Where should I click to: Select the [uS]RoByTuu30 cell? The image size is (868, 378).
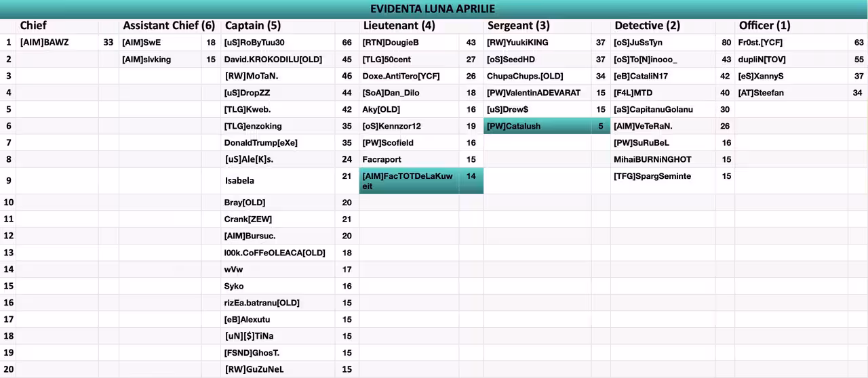click(278, 42)
